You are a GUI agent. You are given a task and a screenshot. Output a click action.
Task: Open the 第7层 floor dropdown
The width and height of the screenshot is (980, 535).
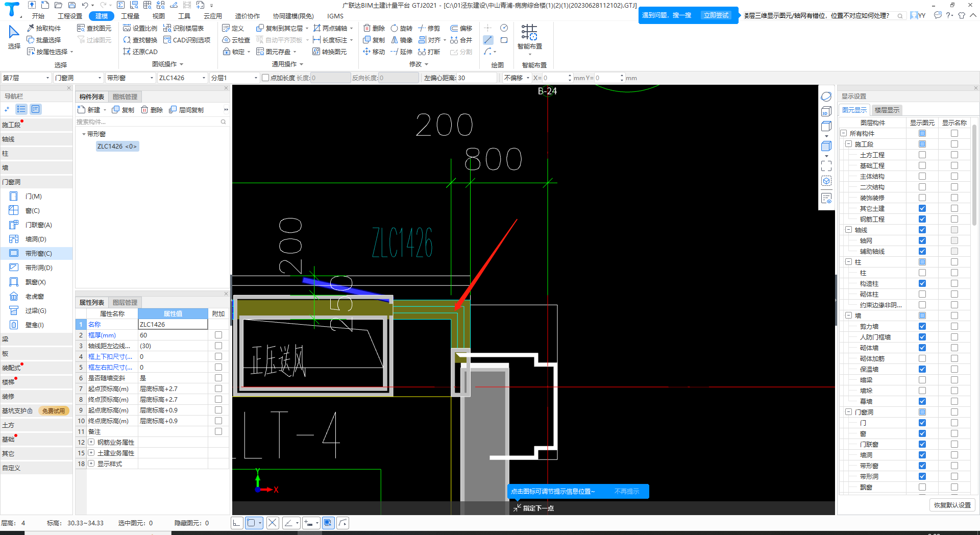click(26, 78)
